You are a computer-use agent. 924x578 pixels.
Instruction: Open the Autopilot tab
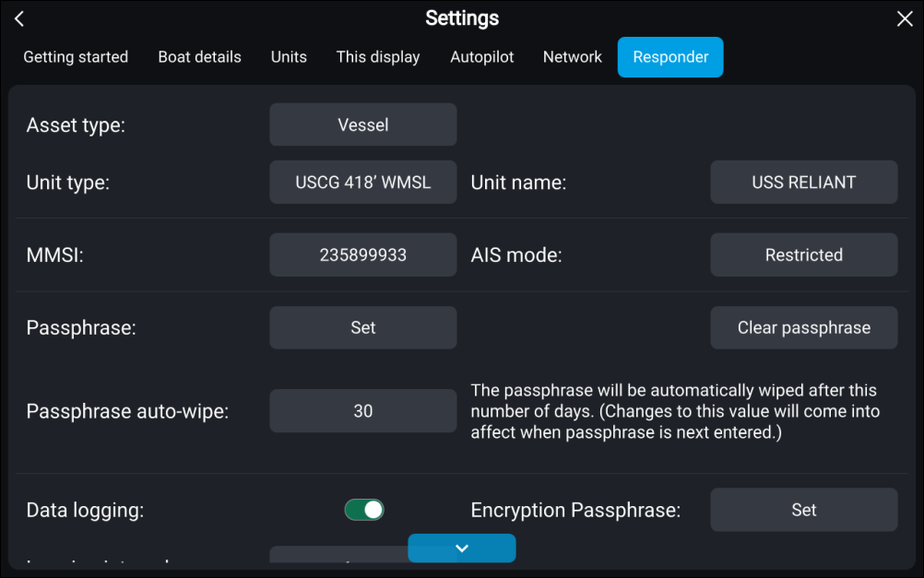click(481, 57)
